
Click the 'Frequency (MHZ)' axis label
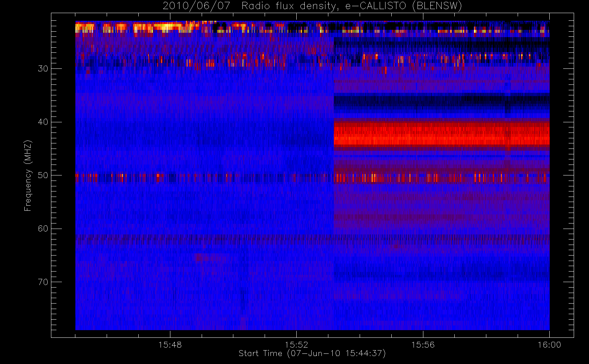(x=28, y=175)
